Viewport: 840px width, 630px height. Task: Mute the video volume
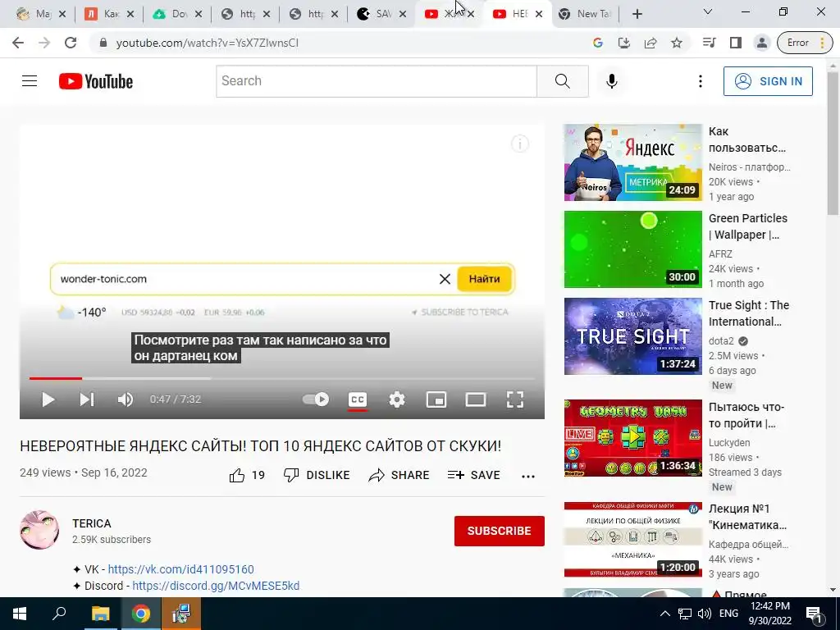[125, 399]
